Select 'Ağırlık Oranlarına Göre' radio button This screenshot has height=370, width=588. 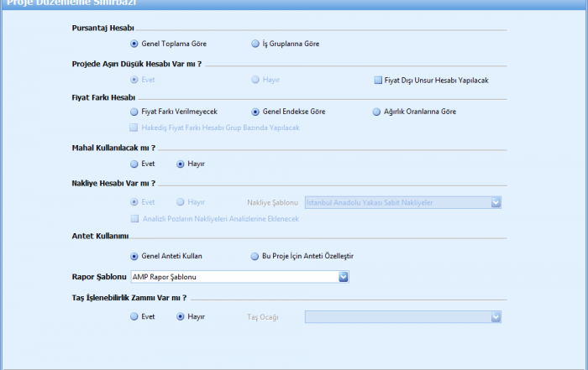(376, 111)
